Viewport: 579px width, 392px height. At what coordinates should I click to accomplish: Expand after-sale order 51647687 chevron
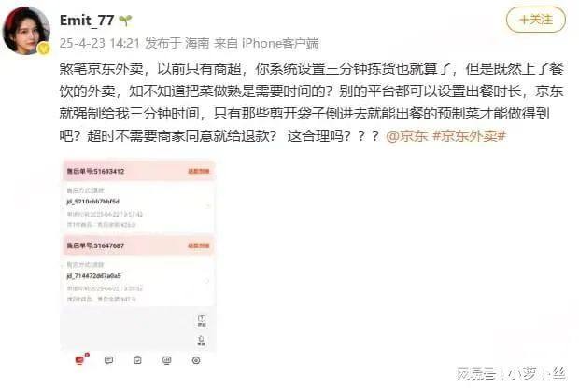[x=207, y=281]
